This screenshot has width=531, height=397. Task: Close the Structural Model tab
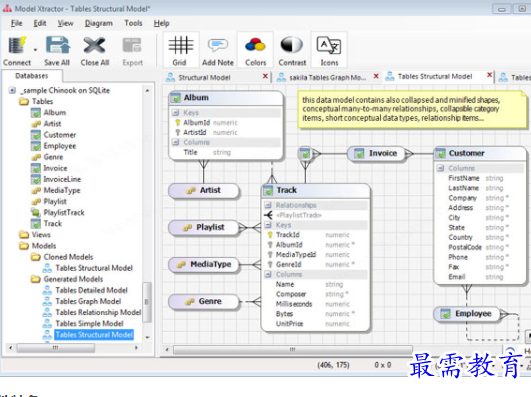point(265,76)
